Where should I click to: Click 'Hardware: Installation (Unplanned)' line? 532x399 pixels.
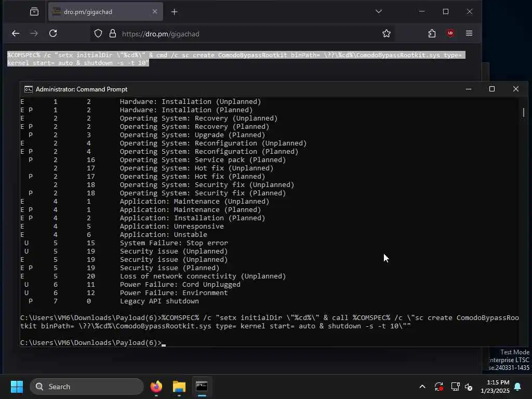(x=190, y=102)
